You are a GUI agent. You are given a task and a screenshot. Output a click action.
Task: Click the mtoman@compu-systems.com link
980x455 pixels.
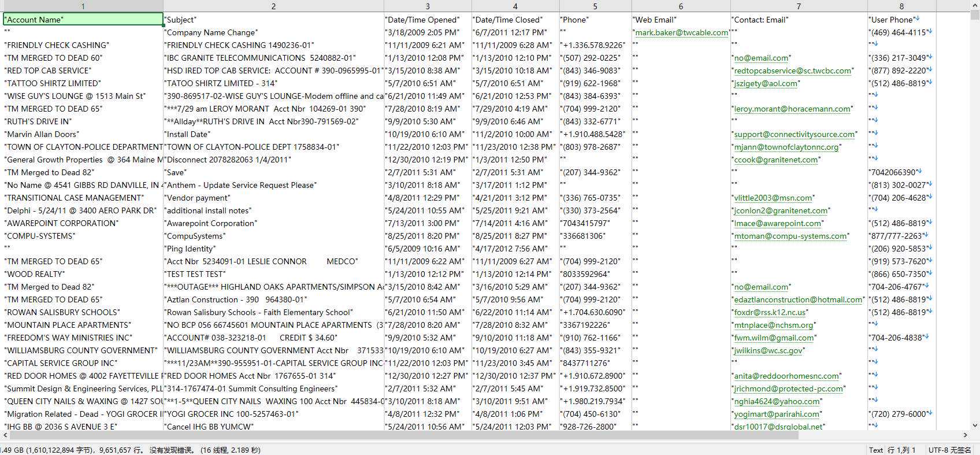pyautogui.click(x=790, y=236)
